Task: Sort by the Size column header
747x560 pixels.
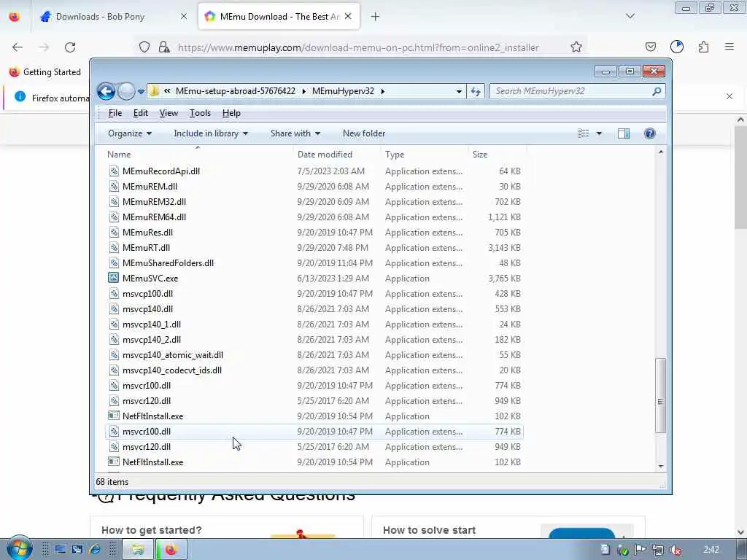Action: pyautogui.click(x=497, y=155)
